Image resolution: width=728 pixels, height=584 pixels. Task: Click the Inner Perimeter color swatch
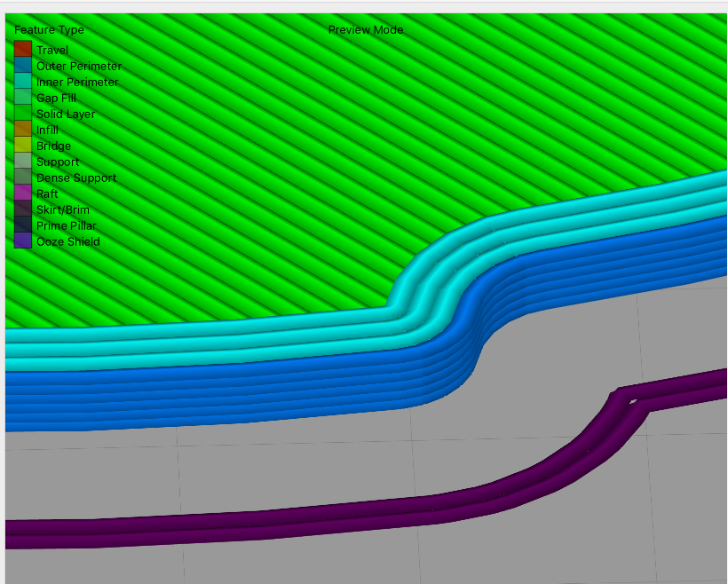pos(23,81)
